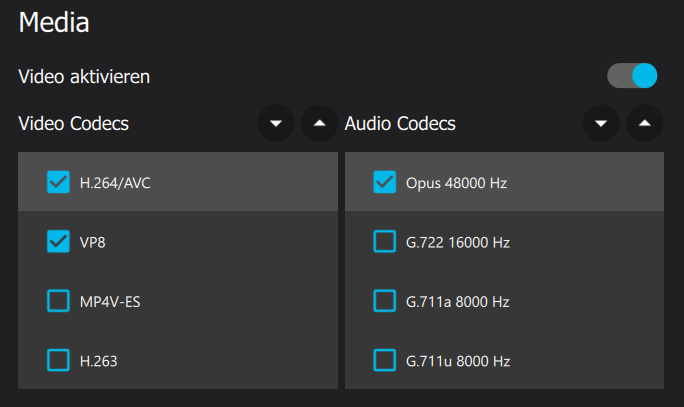Image resolution: width=684 pixels, height=407 pixels.
Task: Enable the G.711u 8000 Hz checkbox
Action: coord(385,360)
